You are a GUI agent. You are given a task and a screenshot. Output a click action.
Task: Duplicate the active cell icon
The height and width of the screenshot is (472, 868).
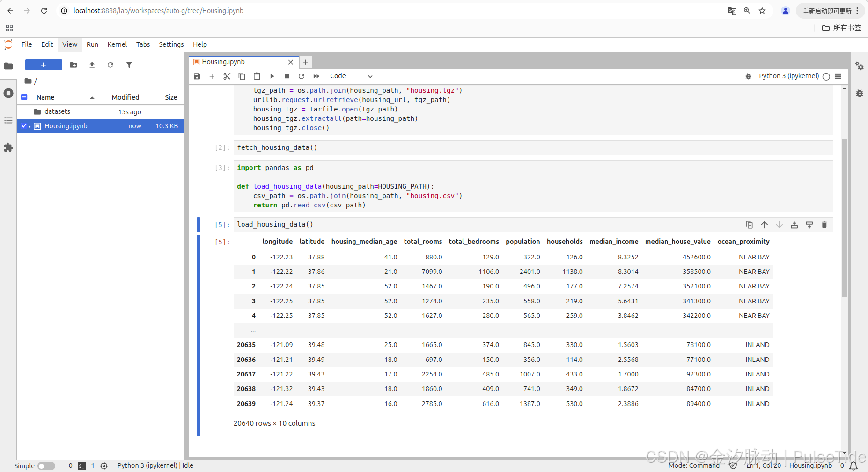[750, 225]
